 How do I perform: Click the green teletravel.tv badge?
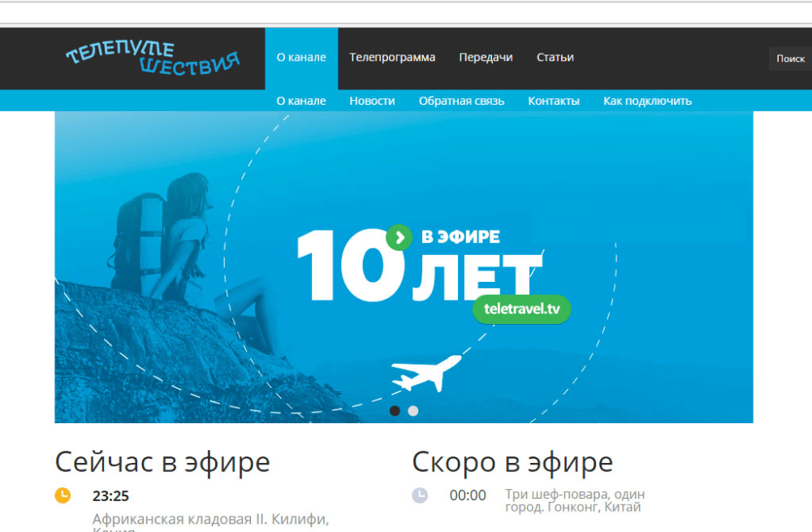521,309
